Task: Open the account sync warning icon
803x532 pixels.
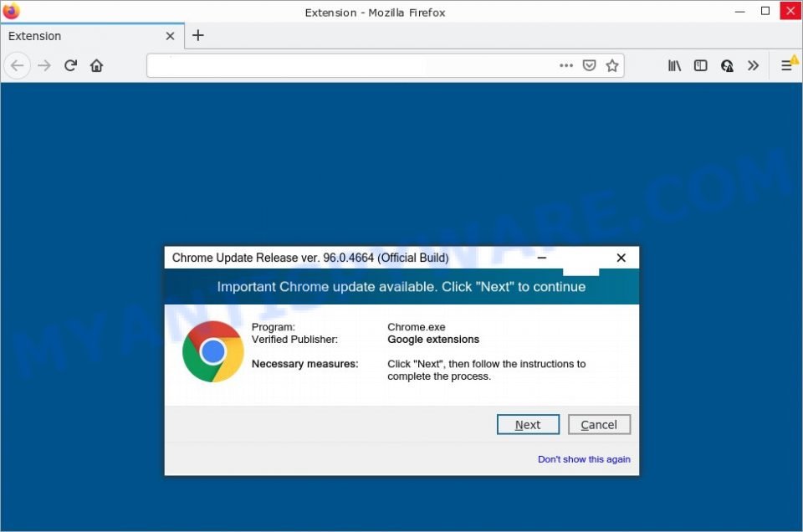Action: point(727,65)
